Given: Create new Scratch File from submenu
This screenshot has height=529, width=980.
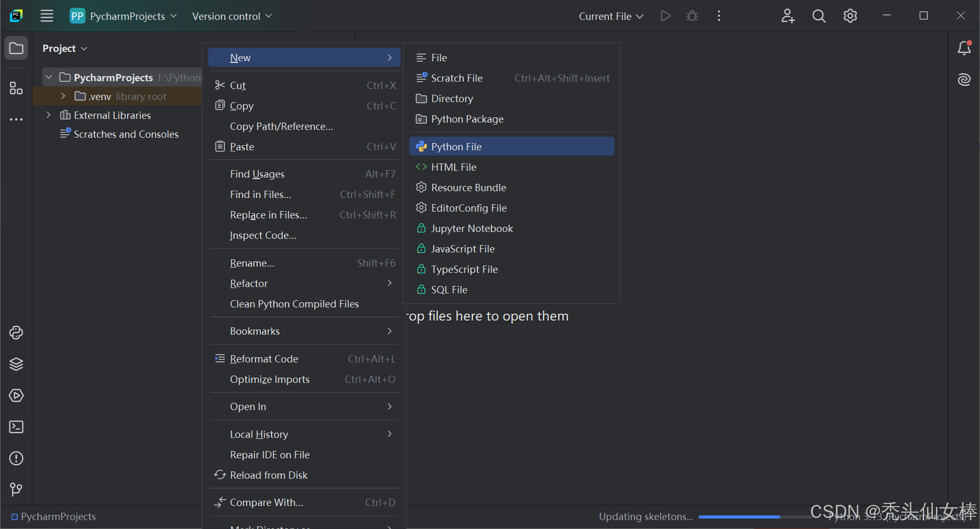Looking at the screenshot, I should tap(511, 78).
